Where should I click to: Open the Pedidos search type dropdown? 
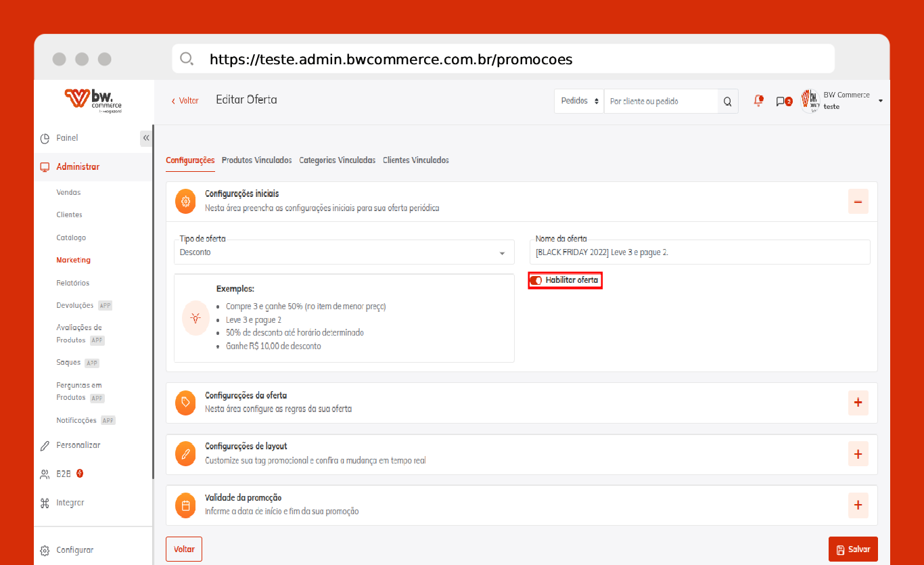click(579, 101)
